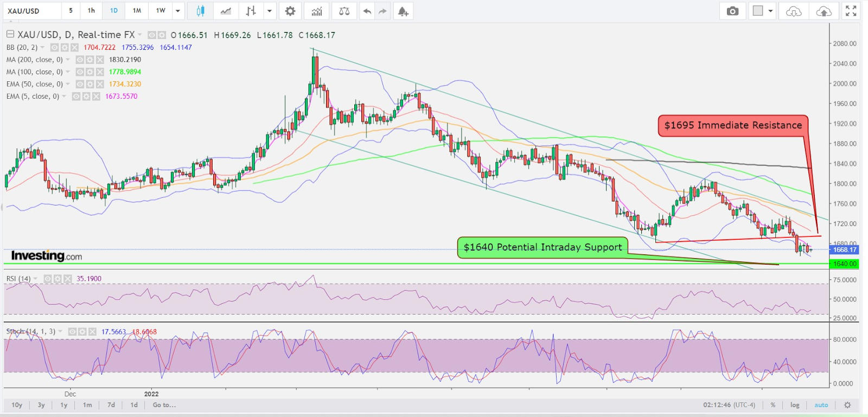Toggle EMA (5, close, 0) visibility eye

click(76, 96)
